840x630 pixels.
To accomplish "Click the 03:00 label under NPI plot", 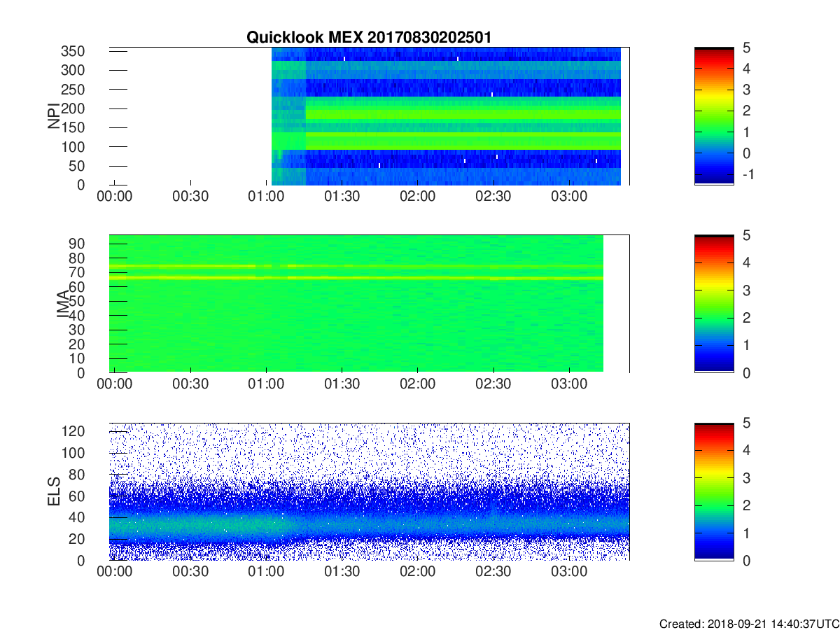I will pyautogui.click(x=569, y=197).
